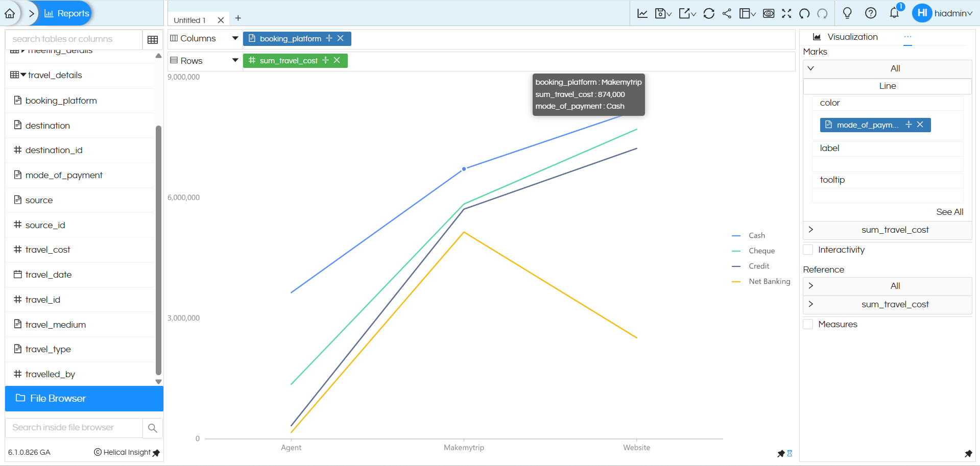
Task: Enable the Interactivity checkbox
Action: pos(808,250)
